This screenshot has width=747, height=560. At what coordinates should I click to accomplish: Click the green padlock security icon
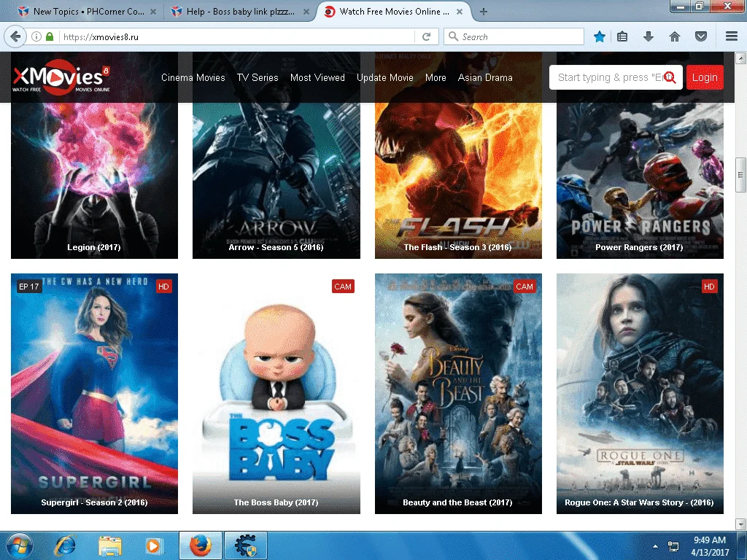50,36
